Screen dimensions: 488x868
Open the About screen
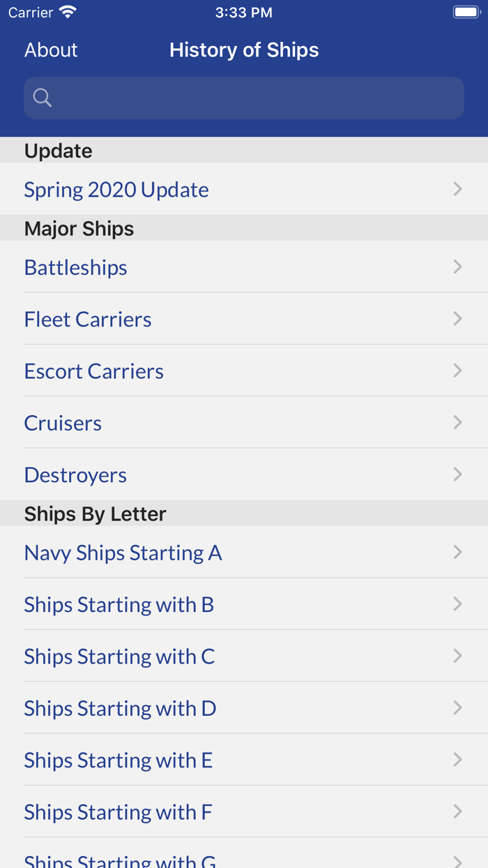pyautogui.click(x=50, y=50)
